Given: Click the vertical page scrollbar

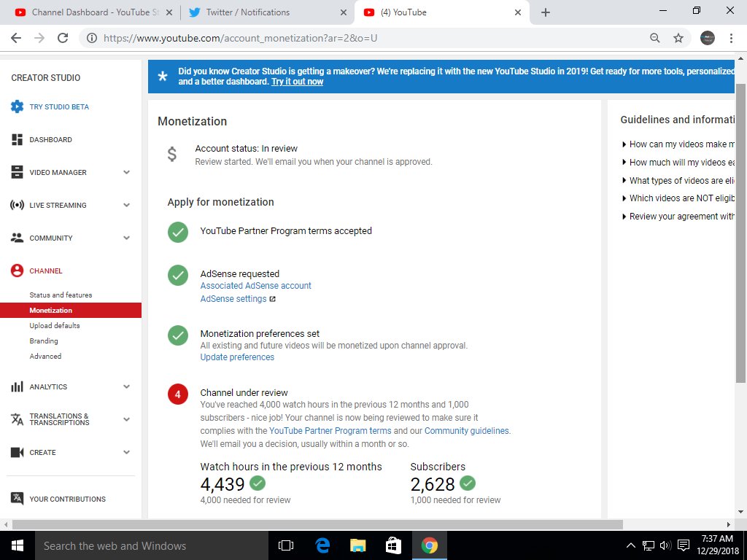Looking at the screenshot, I should coord(740,233).
